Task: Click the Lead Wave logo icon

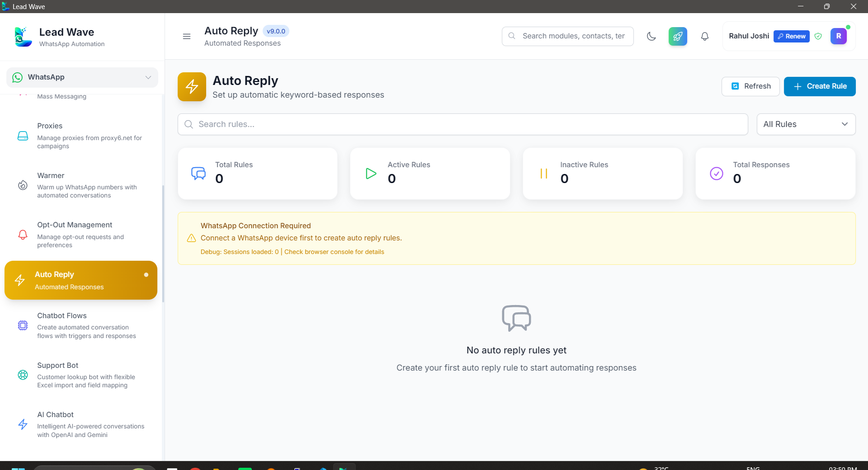Action: pos(23,37)
